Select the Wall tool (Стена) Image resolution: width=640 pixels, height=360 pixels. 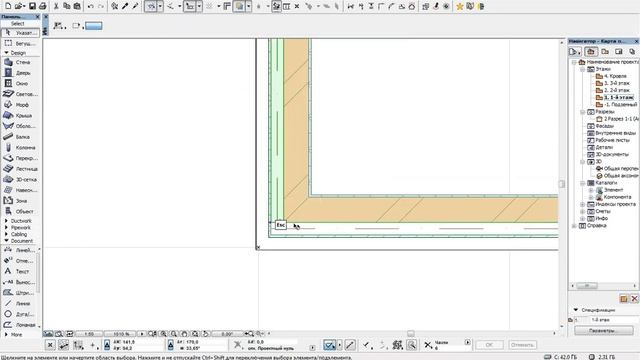point(20,62)
